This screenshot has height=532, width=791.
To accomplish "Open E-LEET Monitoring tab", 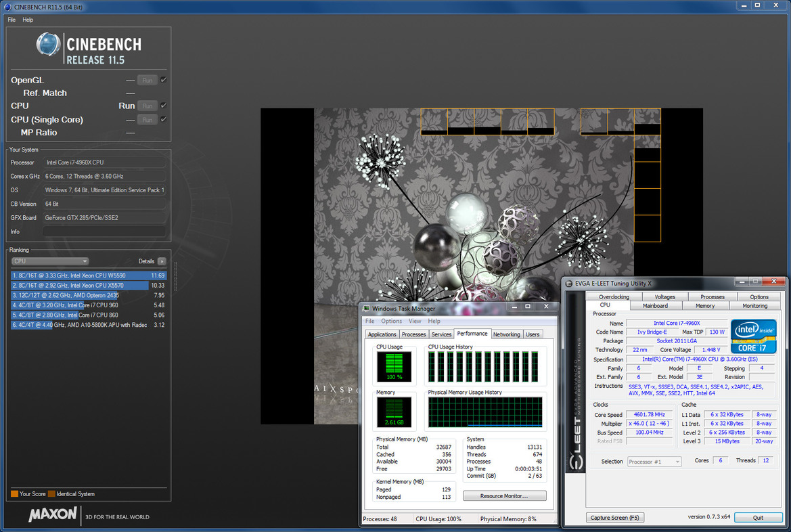I will pos(755,305).
